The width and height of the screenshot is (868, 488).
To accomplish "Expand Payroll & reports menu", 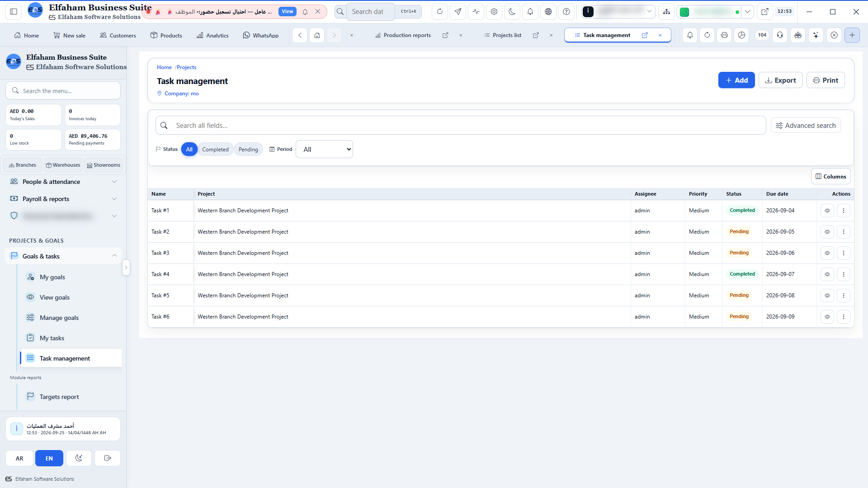I will tap(63, 199).
